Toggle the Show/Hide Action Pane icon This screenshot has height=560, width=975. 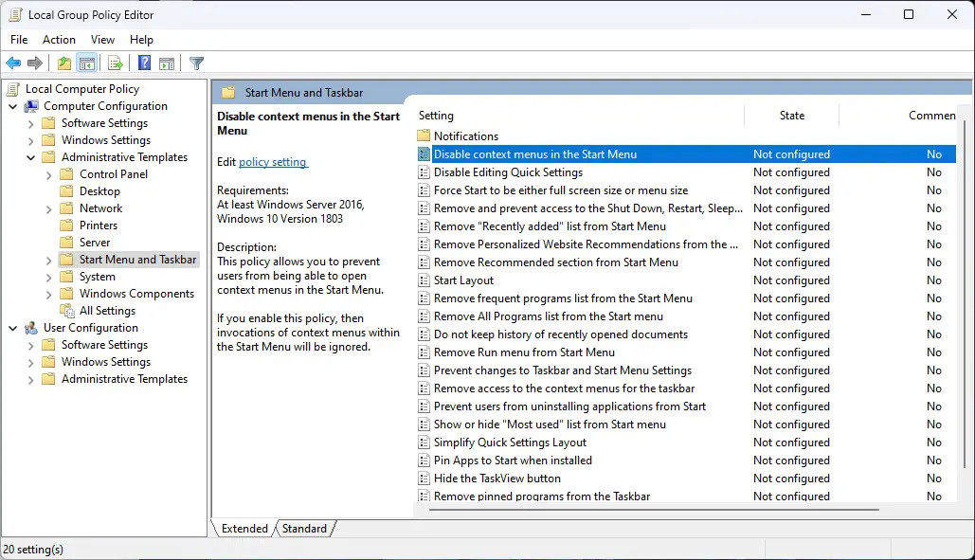point(167,63)
